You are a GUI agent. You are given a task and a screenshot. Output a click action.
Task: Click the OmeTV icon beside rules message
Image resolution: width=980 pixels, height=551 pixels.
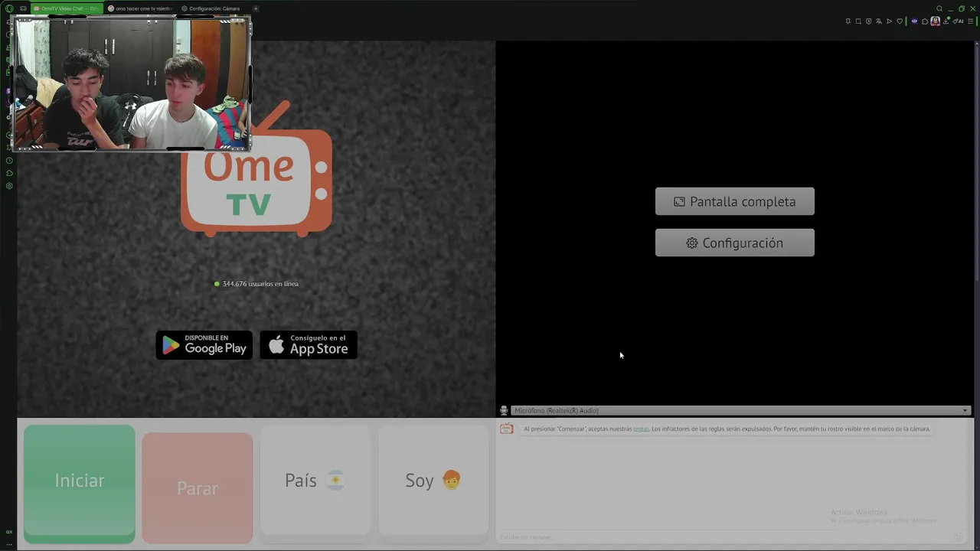coord(507,429)
